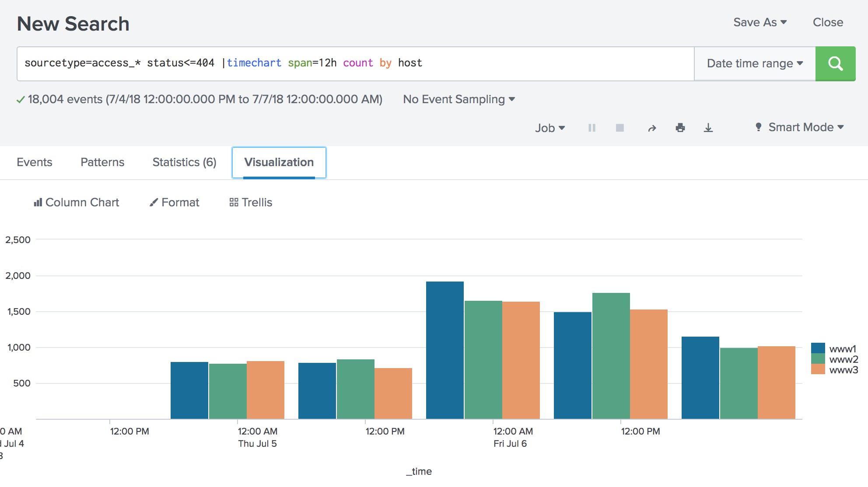Click the Format paintbrush icon
Viewport: 868px width, 487px height.
(x=154, y=202)
